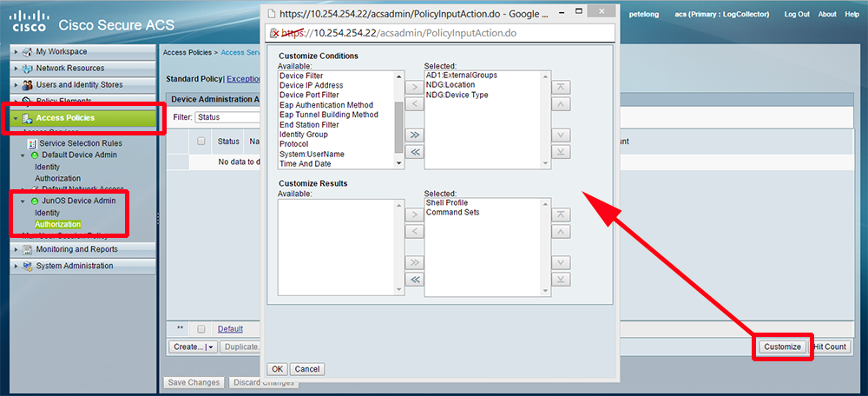This screenshot has height=396, width=868.
Task: Expand Users and Identity Stores section
Action: pyautogui.click(x=16, y=85)
